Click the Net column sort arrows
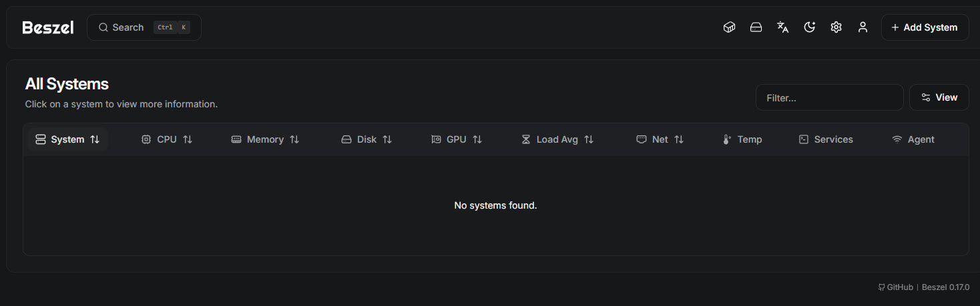 (x=678, y=139)
